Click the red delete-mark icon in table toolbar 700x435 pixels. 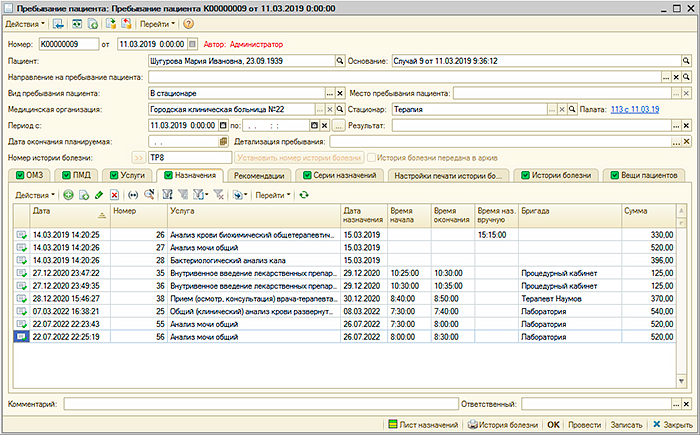point(115,194)
